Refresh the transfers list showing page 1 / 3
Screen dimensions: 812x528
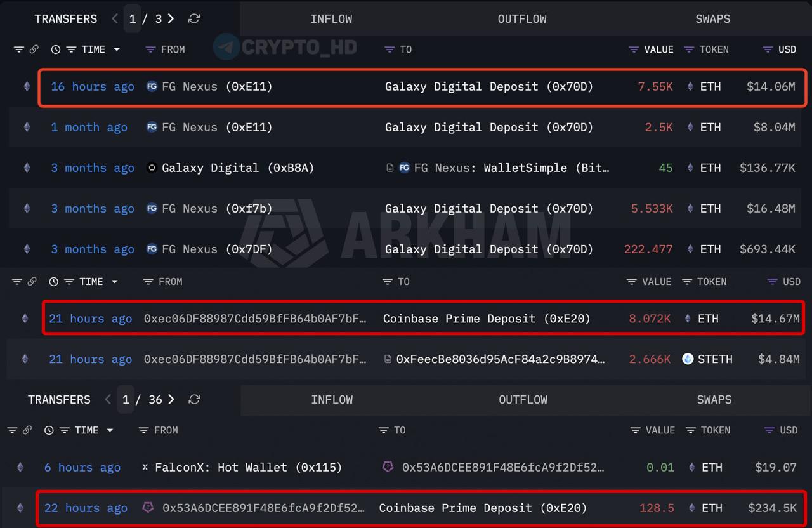194,18
